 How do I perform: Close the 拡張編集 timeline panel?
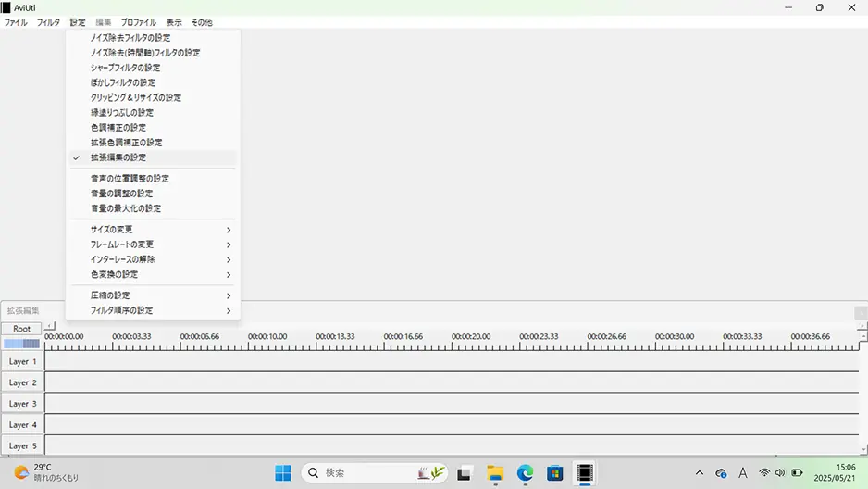[x=861, y=312]
